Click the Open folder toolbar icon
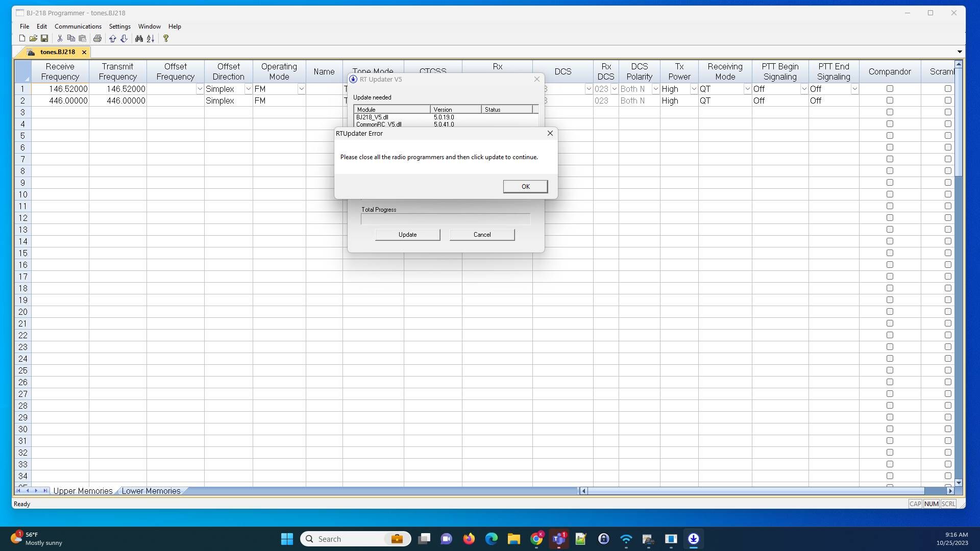 [33, 38]
